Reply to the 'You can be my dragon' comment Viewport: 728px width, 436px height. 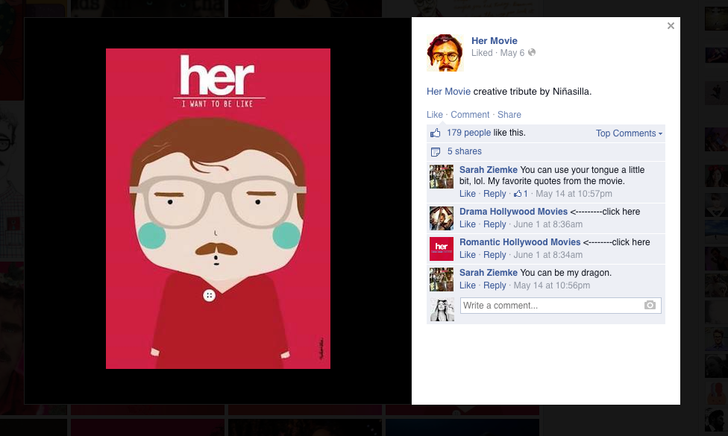pos(494,286)
